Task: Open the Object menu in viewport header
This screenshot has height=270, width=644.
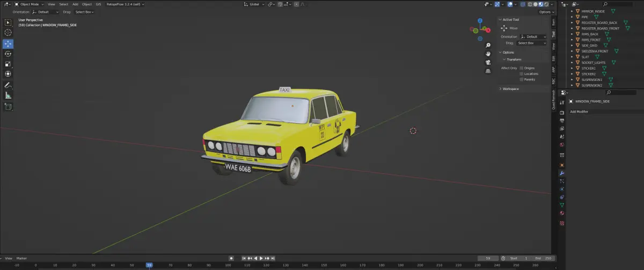Action: point(87,4)
